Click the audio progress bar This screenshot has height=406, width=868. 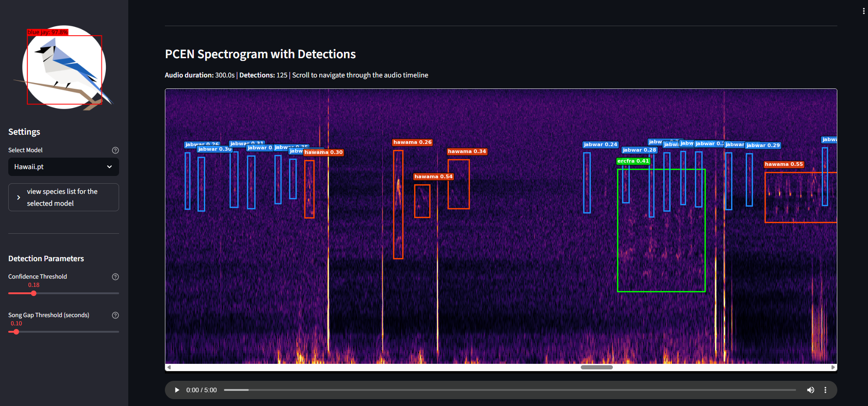point(510,390)
